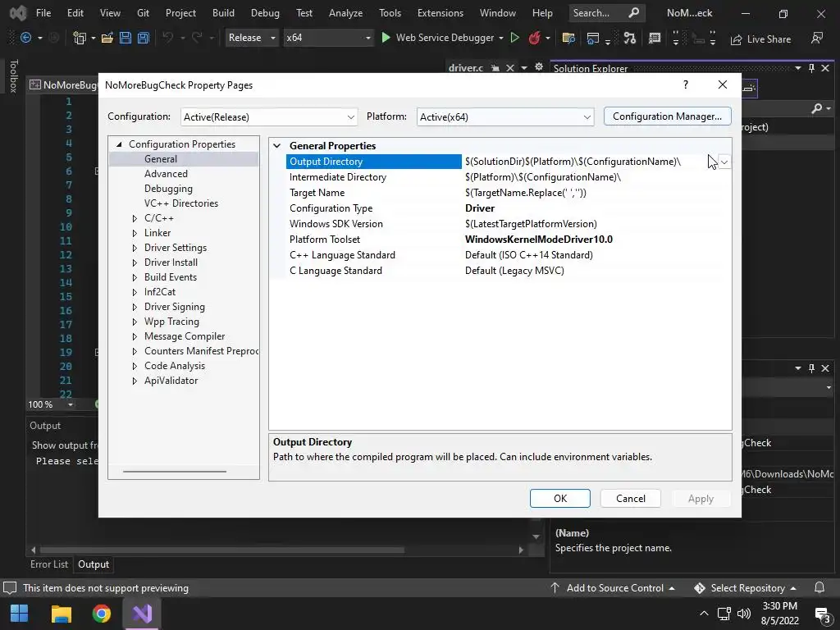
Task: Open the Extensions menu
Action: point(441,13)
